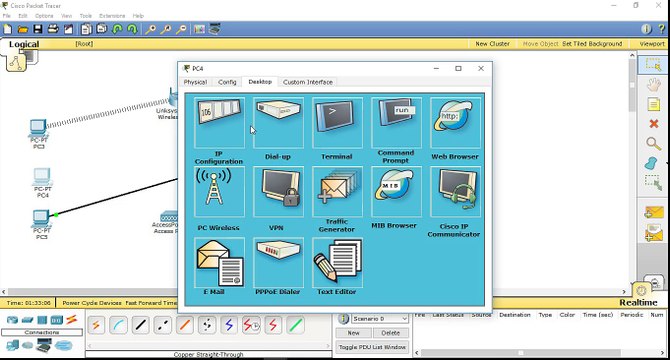Click the Open folder toolbar icon

tap(23, 29)
